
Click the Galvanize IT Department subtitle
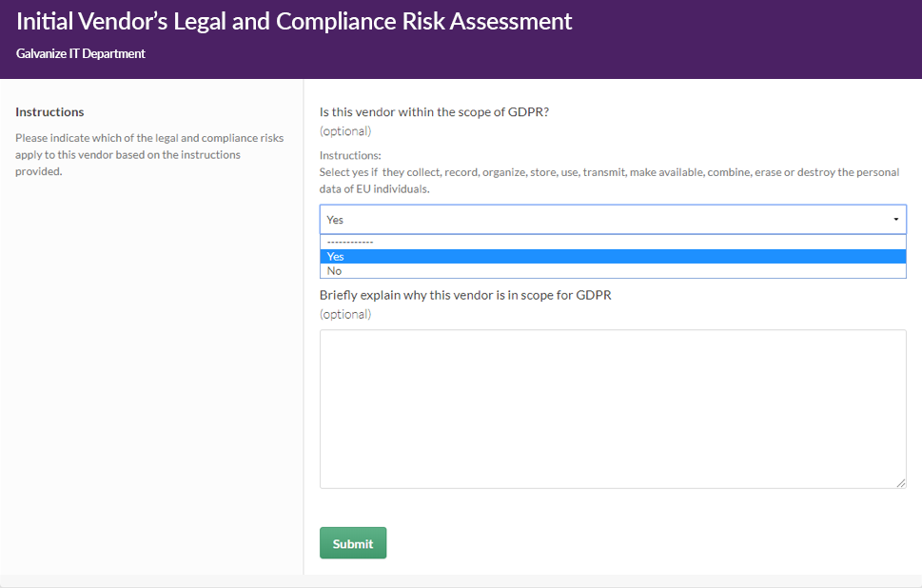[81, 53]
